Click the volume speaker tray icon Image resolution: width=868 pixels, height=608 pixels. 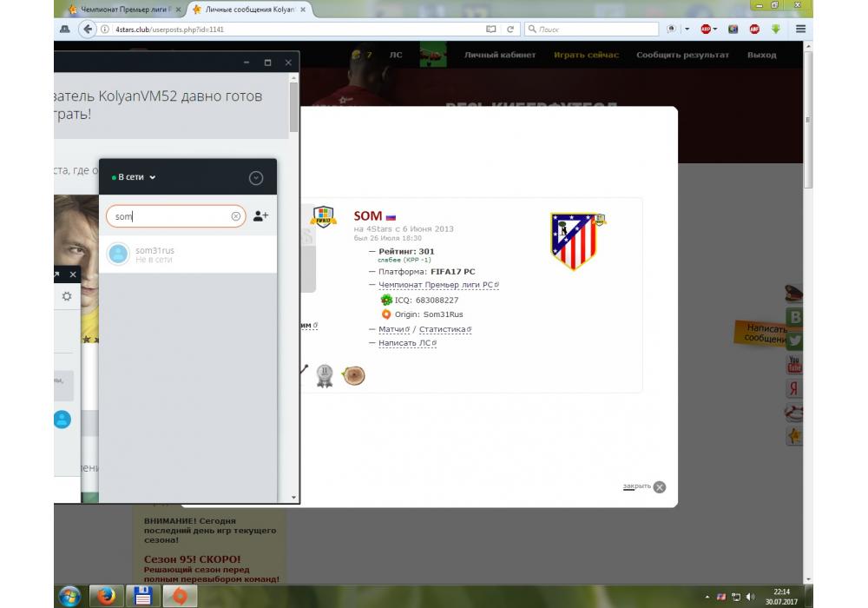tap(750, 597)
